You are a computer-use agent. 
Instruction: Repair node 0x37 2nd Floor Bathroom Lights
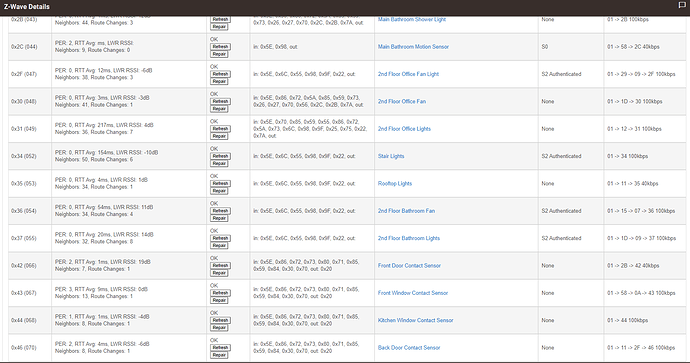click(219, 246)
